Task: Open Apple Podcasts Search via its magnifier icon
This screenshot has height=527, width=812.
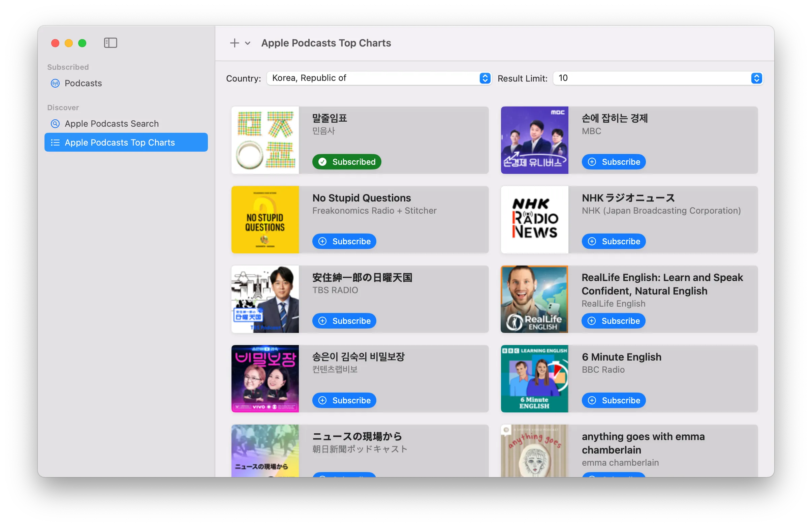Action: [x=55, y=123]
